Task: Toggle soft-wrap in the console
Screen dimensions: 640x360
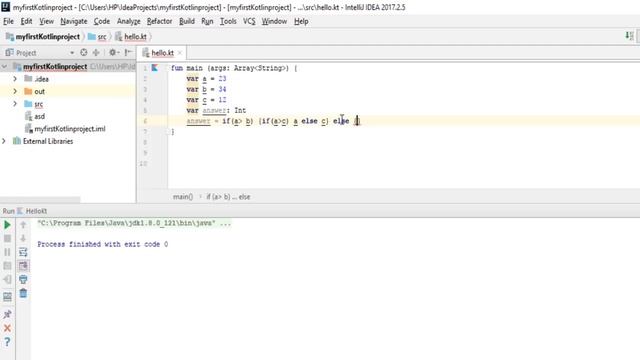Action: (23, 252)
